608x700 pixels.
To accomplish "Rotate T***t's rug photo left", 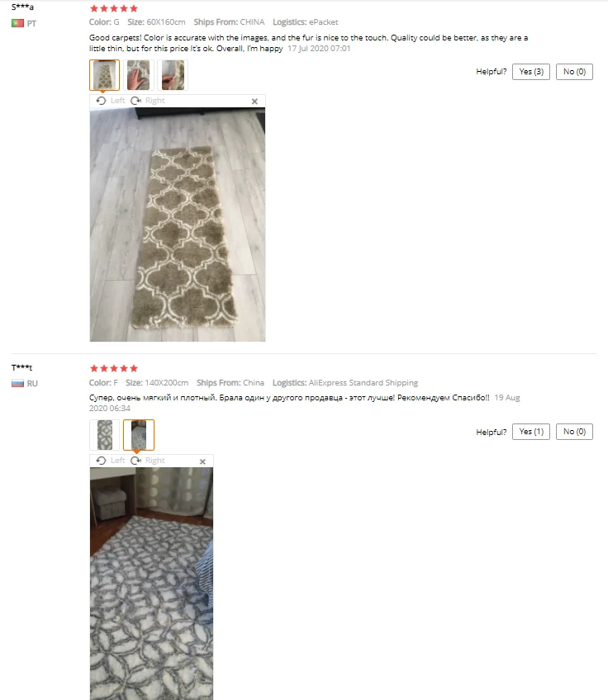I will pos(111,461).
